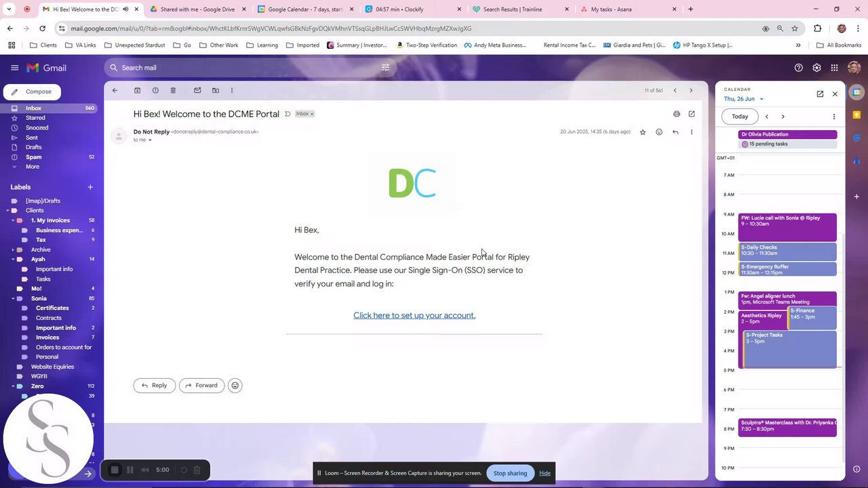868x488 pixels.
Task: Open Google Keep in side panel
Action: (856, 115)
